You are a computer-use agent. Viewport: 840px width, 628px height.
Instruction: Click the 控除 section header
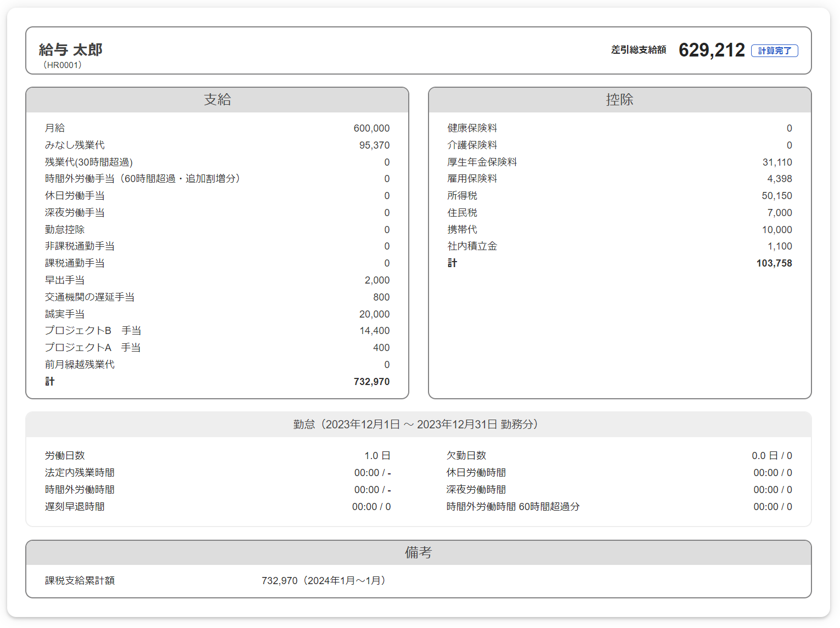pyautogui.click(x=619, y=100)
